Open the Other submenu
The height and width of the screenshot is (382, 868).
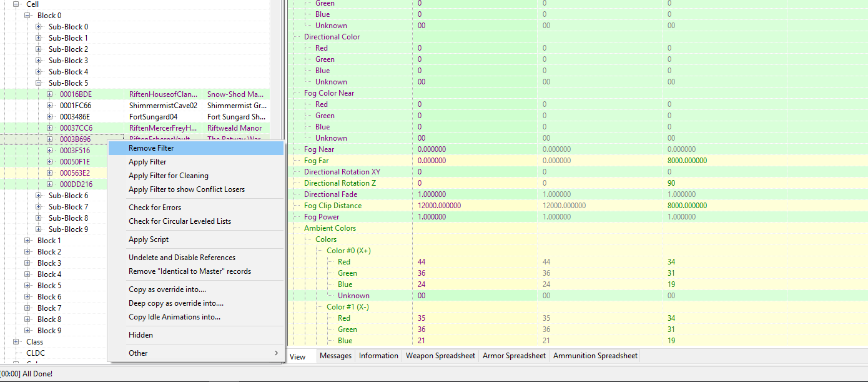click(195, 353)
